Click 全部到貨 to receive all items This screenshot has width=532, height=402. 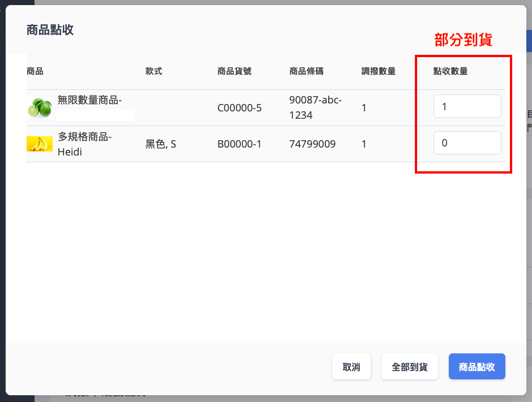(x=410, y=366)
